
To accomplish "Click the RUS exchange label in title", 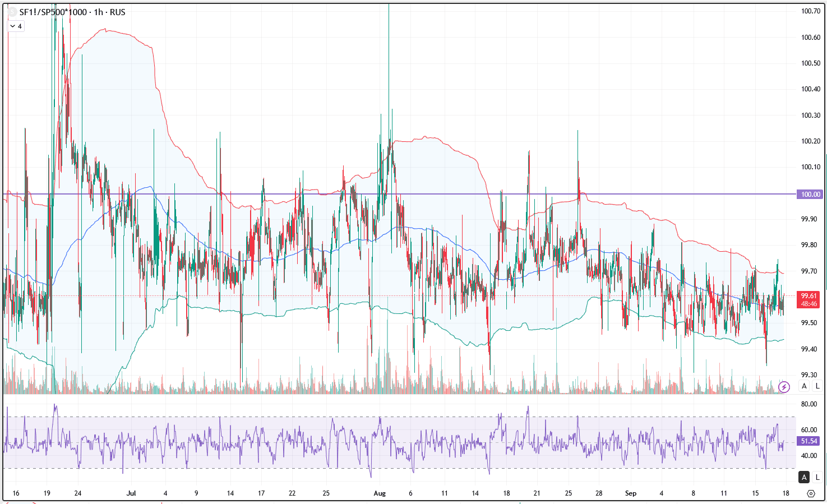I will pyautogui.click(x=118, y=12).
